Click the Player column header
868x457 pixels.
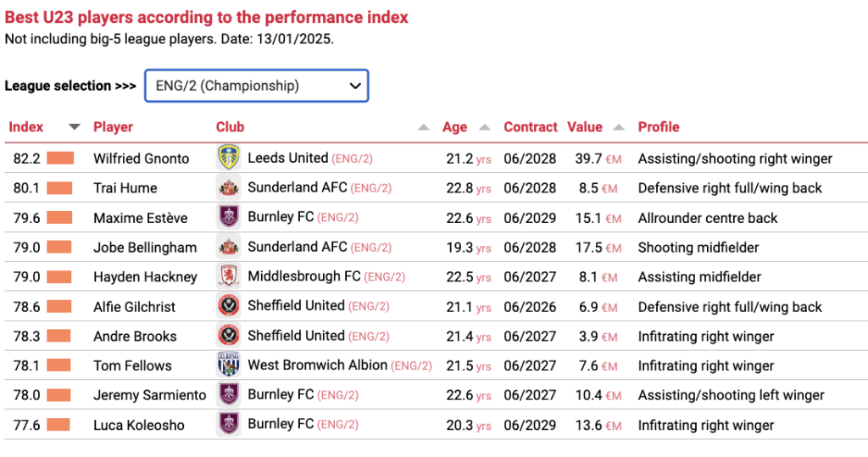[x=113, y=127]
